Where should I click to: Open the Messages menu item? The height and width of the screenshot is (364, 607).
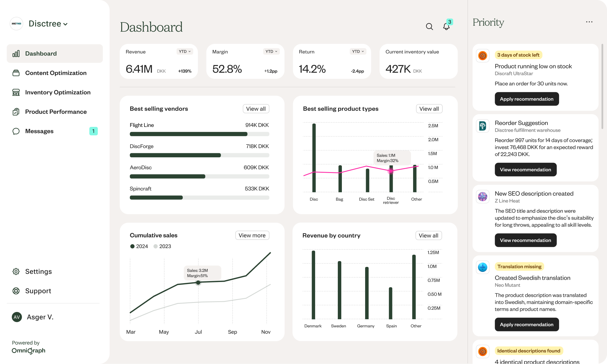pyautogui.click(x=39, y=131)
